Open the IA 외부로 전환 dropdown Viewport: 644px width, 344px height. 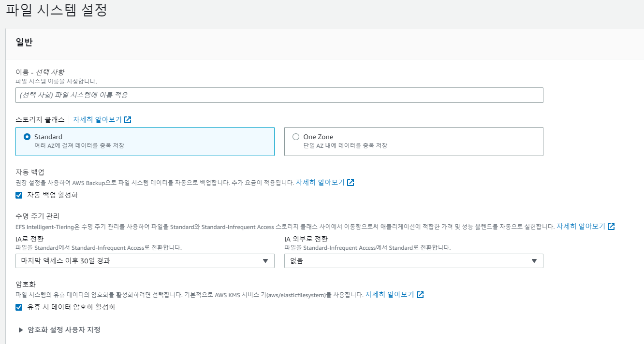(x=413, y=261)
